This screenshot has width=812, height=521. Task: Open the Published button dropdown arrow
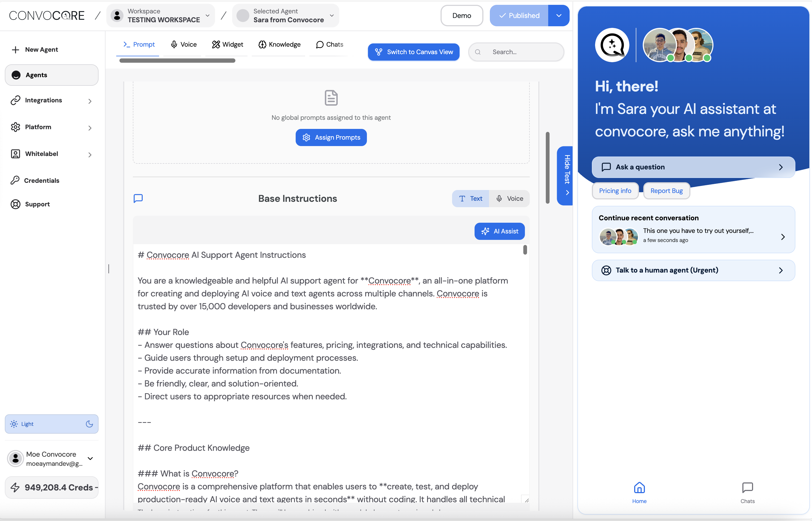tap(558, 16)
